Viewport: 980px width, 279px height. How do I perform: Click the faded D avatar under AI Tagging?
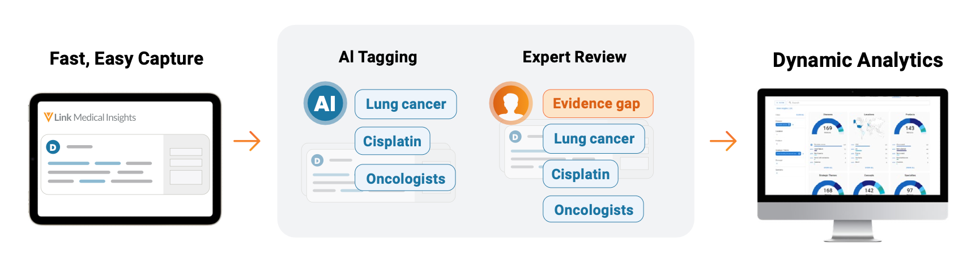[x=317, y=161]
